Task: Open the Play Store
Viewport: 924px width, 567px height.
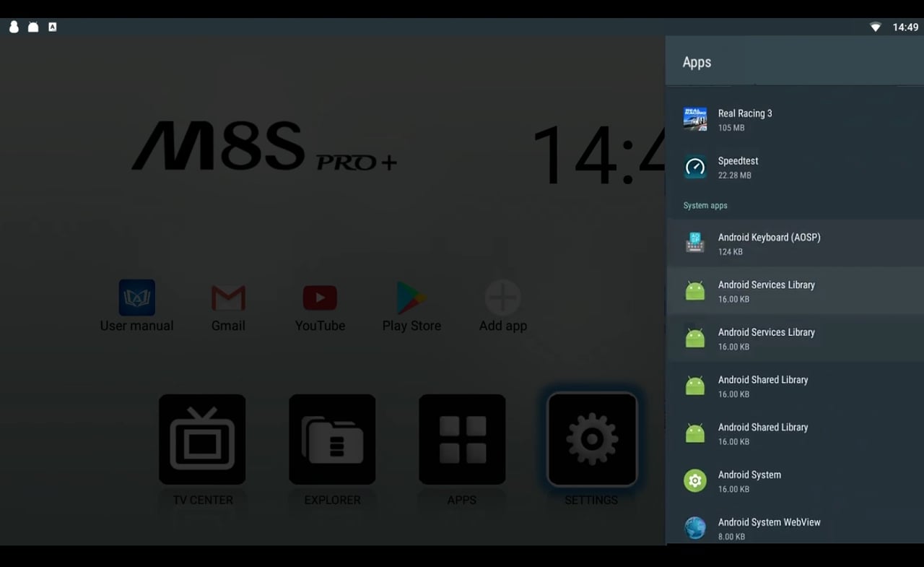Action: tap(411, 307)
